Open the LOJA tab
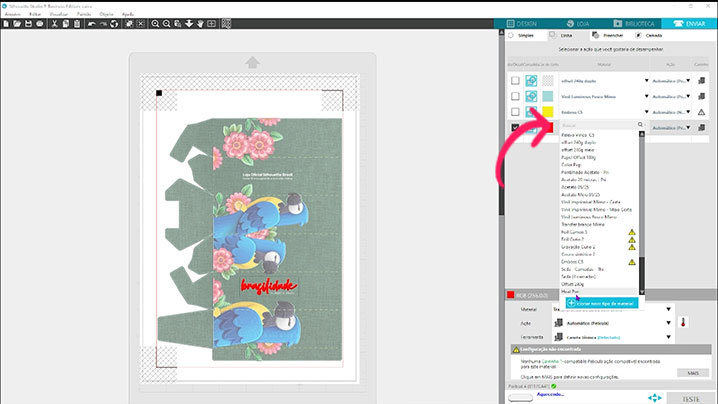718x404 pixels. click(577, 23)
